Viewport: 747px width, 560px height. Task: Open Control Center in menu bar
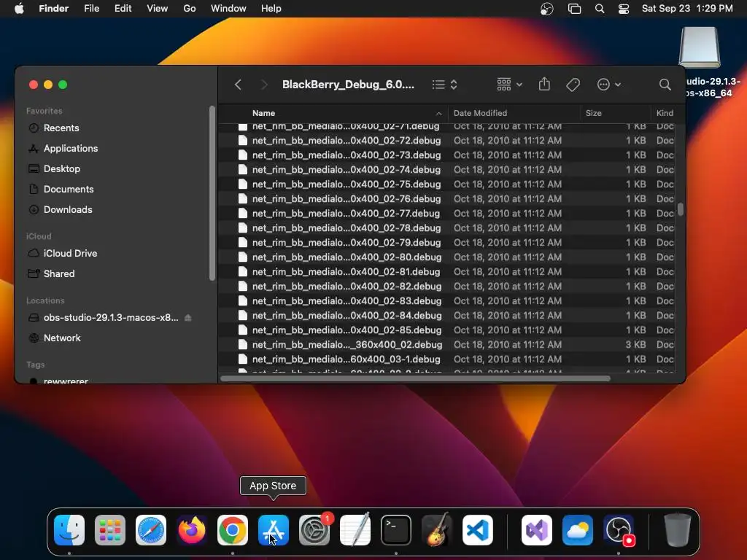[x=624, y=9]
